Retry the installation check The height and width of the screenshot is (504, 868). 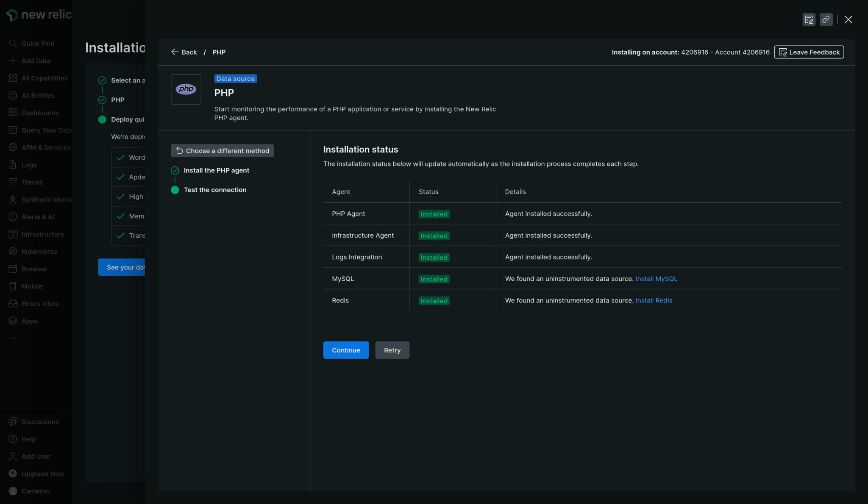tap(392, 350)
